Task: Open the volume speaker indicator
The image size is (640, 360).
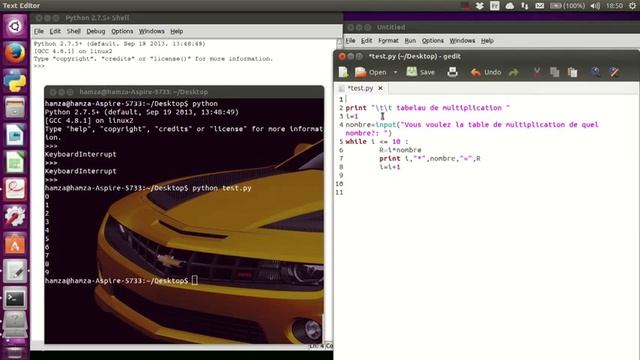Action: [595, 6]
